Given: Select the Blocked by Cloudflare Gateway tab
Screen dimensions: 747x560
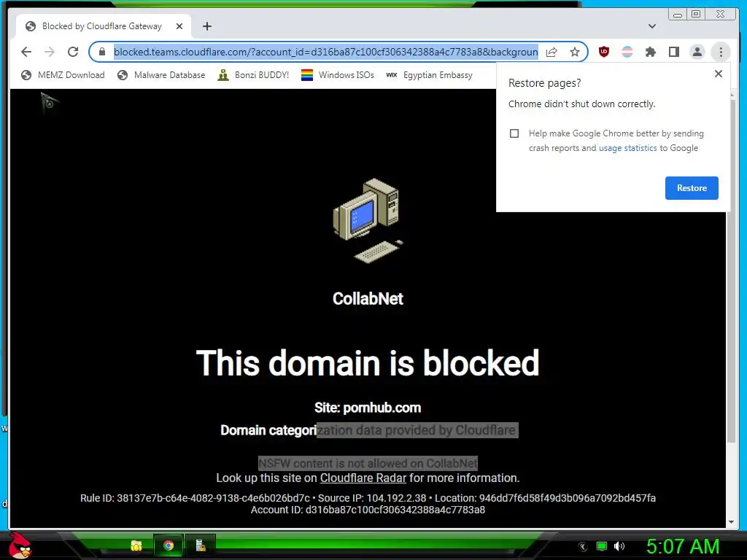Looking at the screenshot, I should [104, 26].
